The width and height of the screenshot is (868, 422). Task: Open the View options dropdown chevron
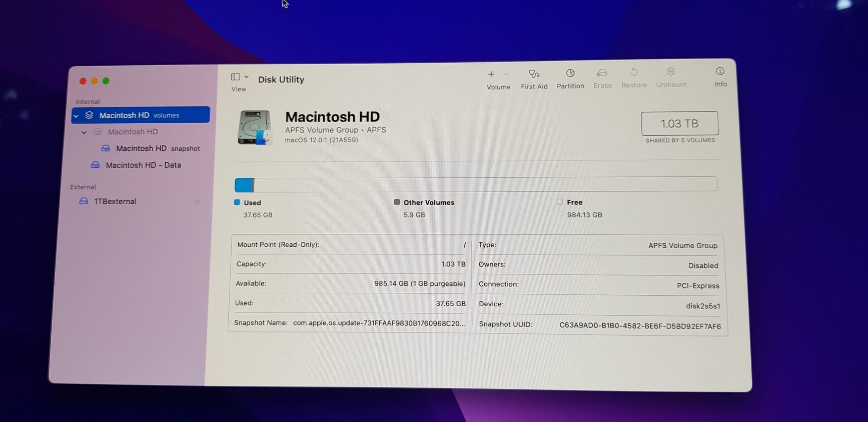tap(247, 77)
